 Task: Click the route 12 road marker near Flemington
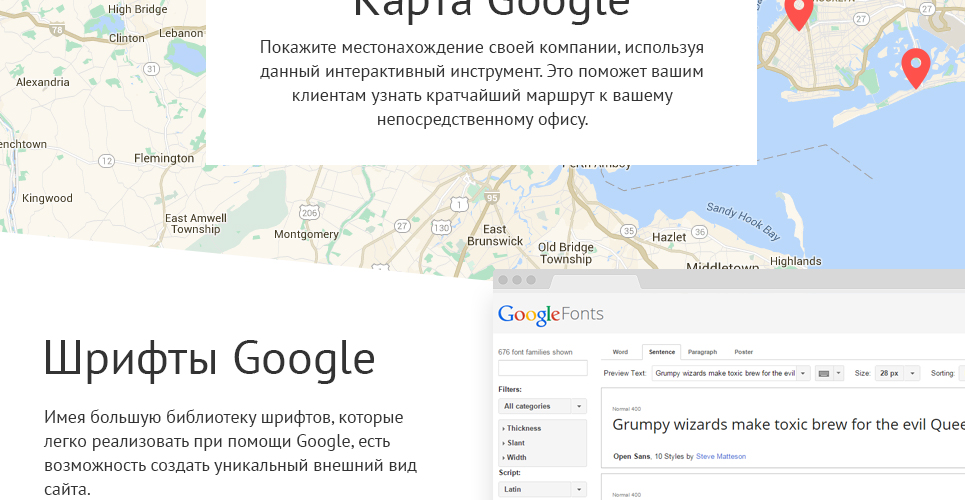point(106,161)
